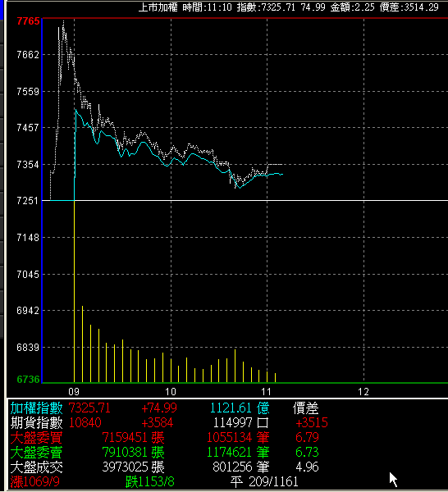Viewport: 448px width, 492px height.
Task: Click the red 7765 upper limit label
Action: 28,21
